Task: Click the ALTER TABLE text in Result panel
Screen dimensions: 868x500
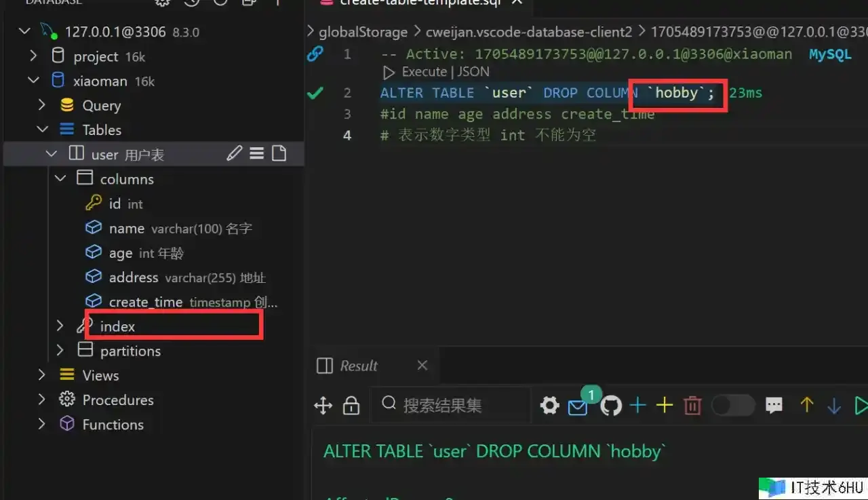Action: [x=495, y=452]
